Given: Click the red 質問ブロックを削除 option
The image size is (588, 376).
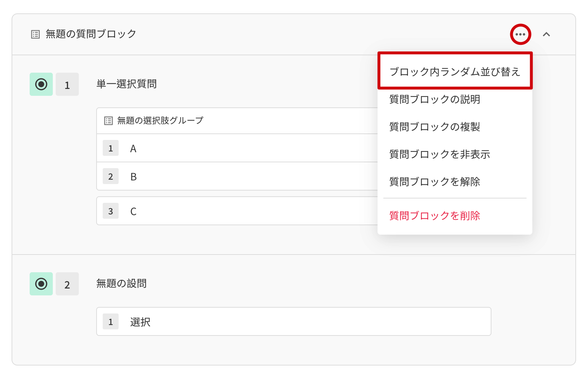Looking at the screenshot, I should coord(455,215).
